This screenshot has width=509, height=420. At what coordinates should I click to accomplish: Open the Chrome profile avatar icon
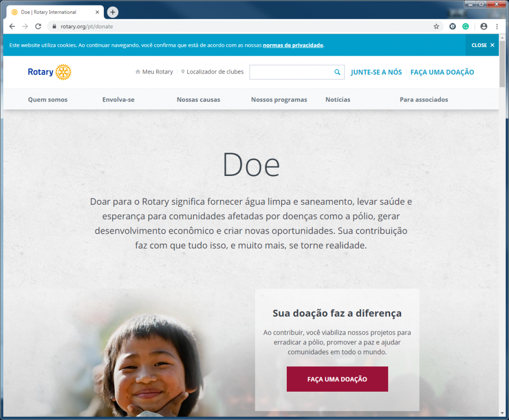[x=484, y=26]
